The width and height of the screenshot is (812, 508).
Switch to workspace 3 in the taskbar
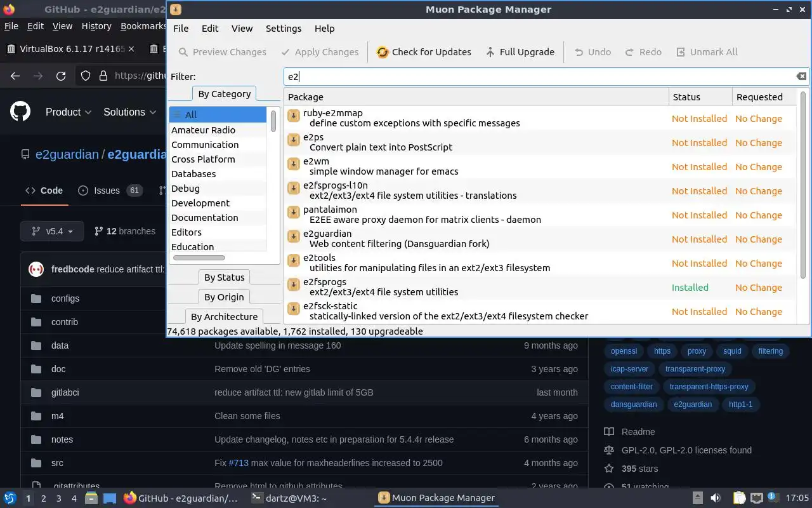point(59,498)
